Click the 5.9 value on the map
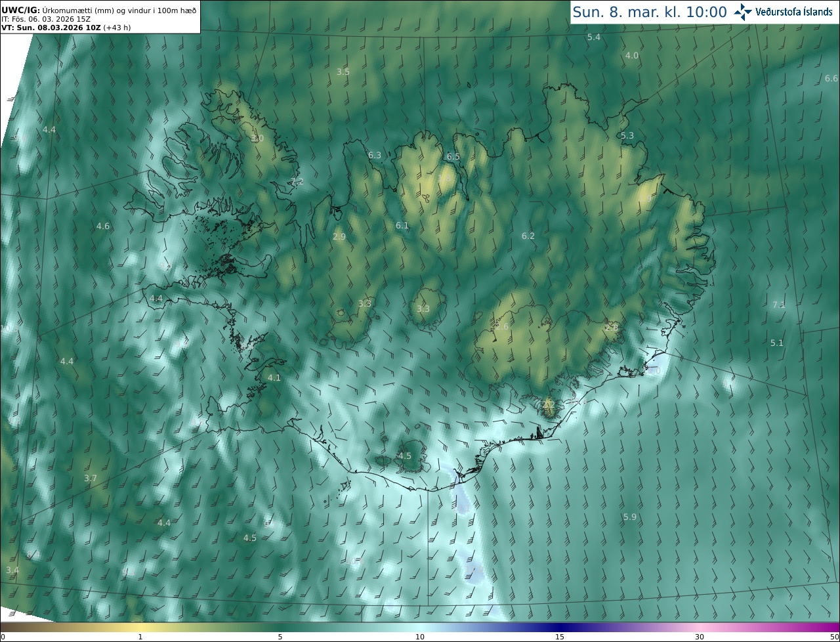The width and height of the screenshot is (840, 642). click(629, 517)
